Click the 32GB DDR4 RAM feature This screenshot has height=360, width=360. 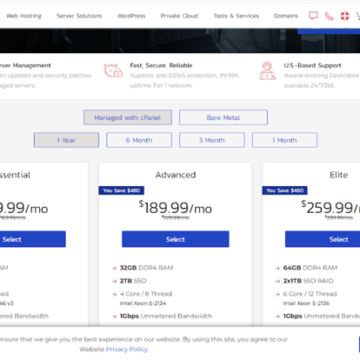146,268
